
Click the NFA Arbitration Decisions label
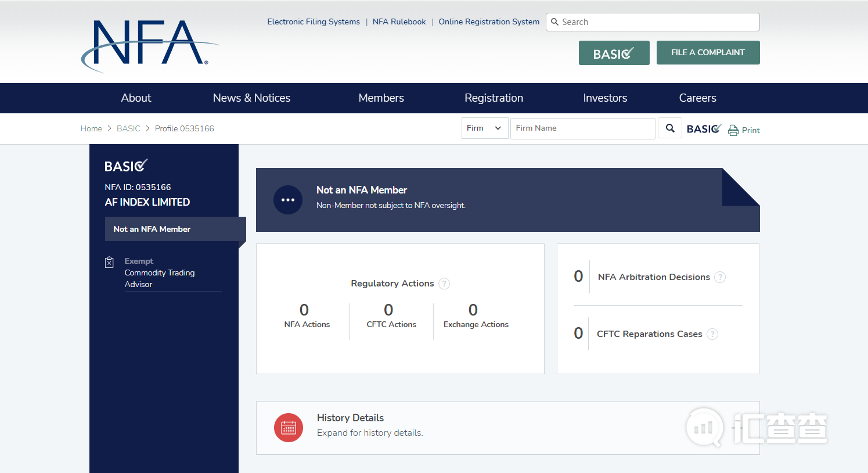click(x=654, y=277)
